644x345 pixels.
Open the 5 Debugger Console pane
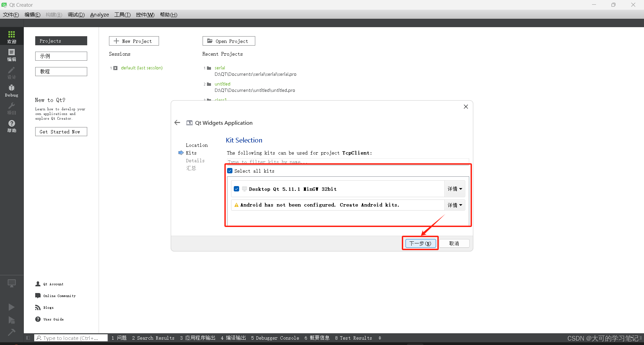click(275, 338)
